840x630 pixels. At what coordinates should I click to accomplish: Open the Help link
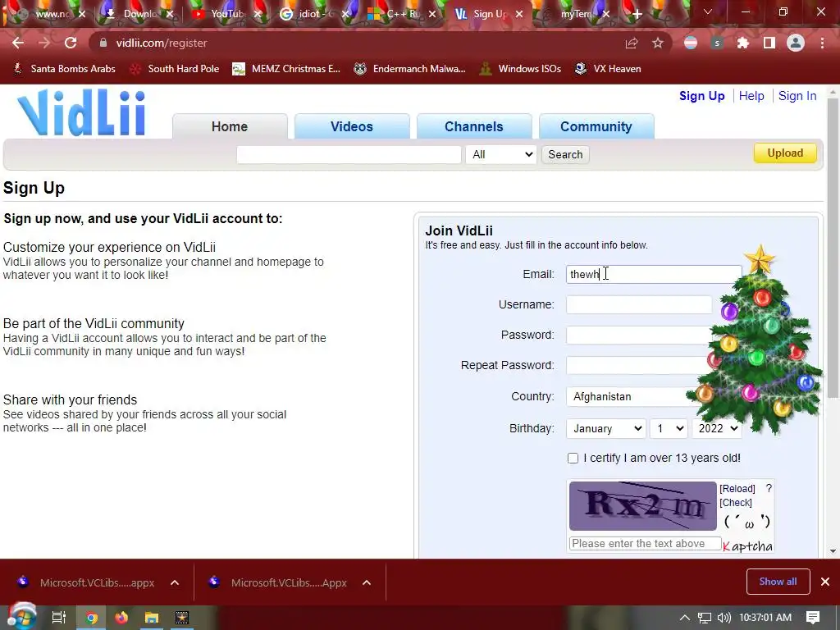tap(751, 96)
